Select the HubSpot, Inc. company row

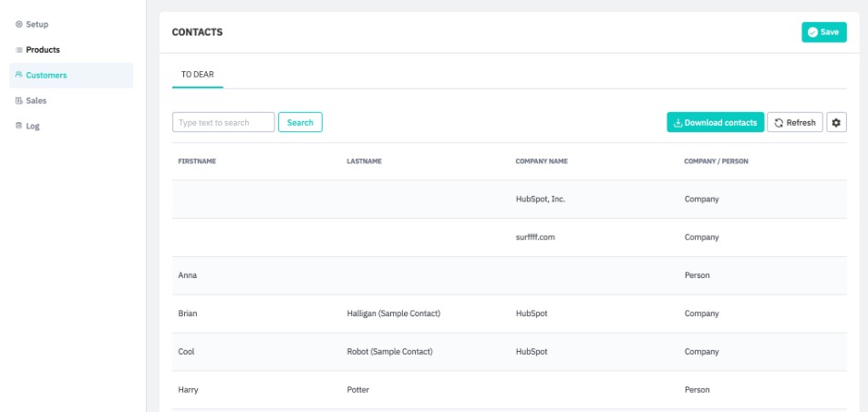(x=541, y=199)
